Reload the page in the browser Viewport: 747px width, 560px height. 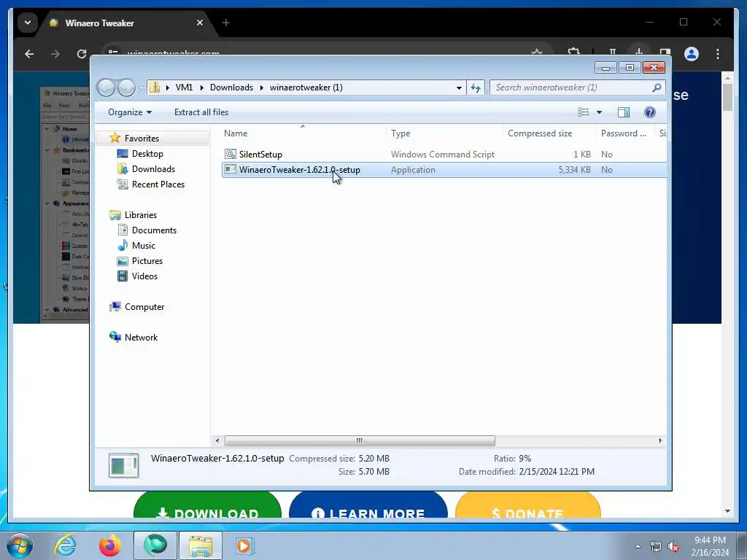click(82, 54)
